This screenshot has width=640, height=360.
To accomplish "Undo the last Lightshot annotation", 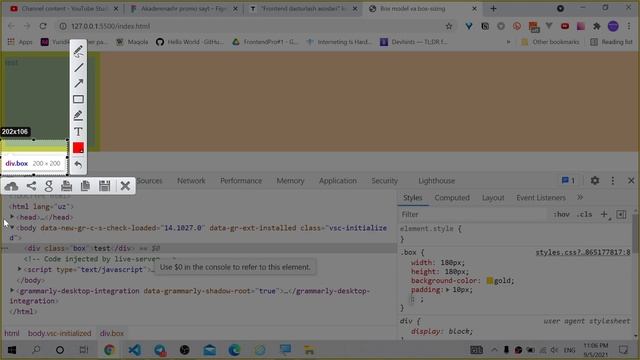I will pos(78,164).
